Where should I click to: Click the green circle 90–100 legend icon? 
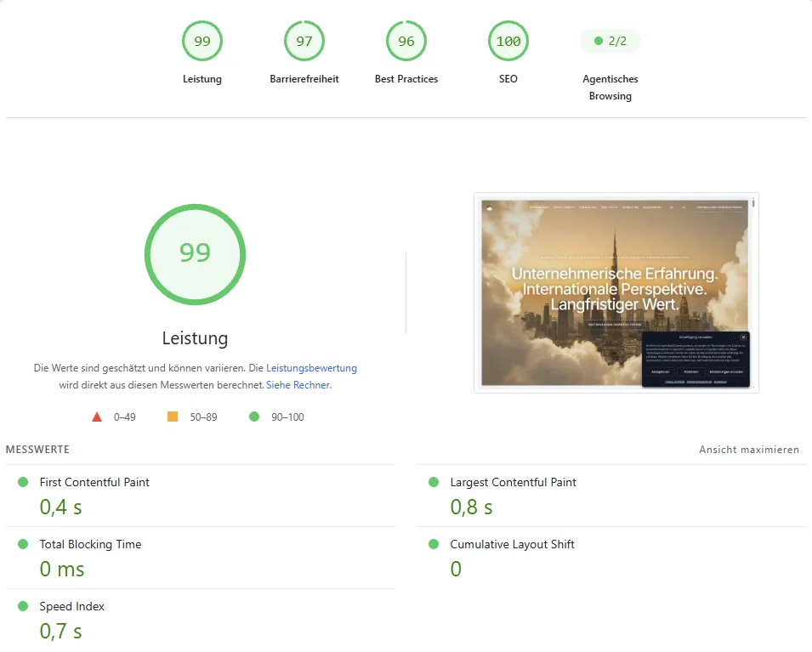pos(253,417)
